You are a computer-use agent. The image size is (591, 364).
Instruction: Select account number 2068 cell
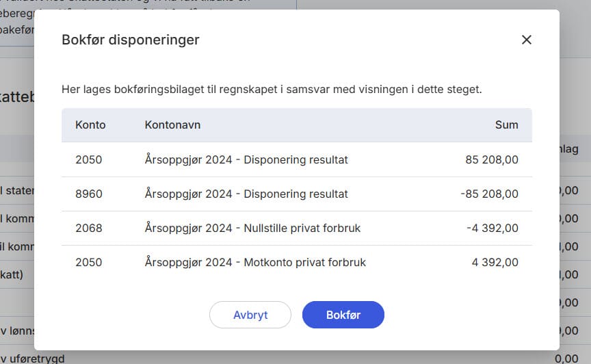coord(89,229)
